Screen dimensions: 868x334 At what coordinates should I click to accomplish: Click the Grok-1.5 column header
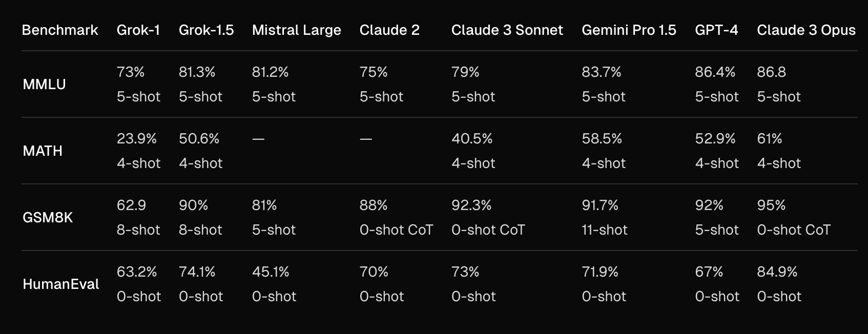coord(206,30)
